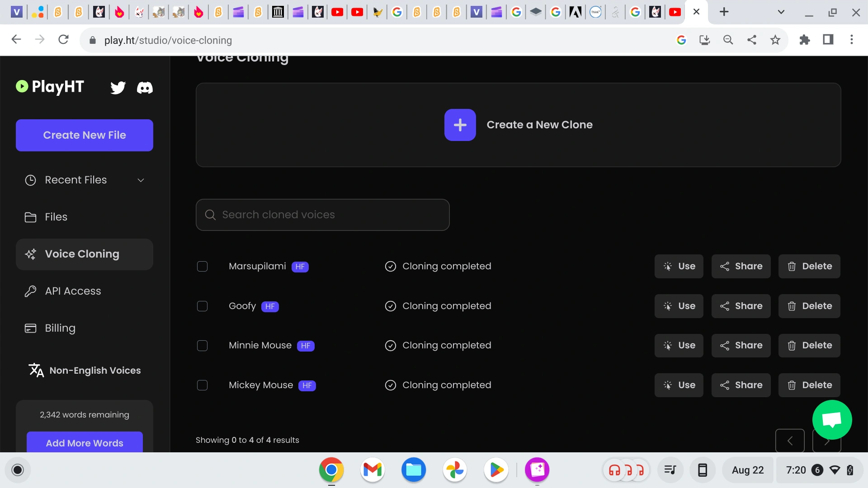868x488 pixels.
Task: Delete the Goofy cloned voice
Action: point(809,306)
